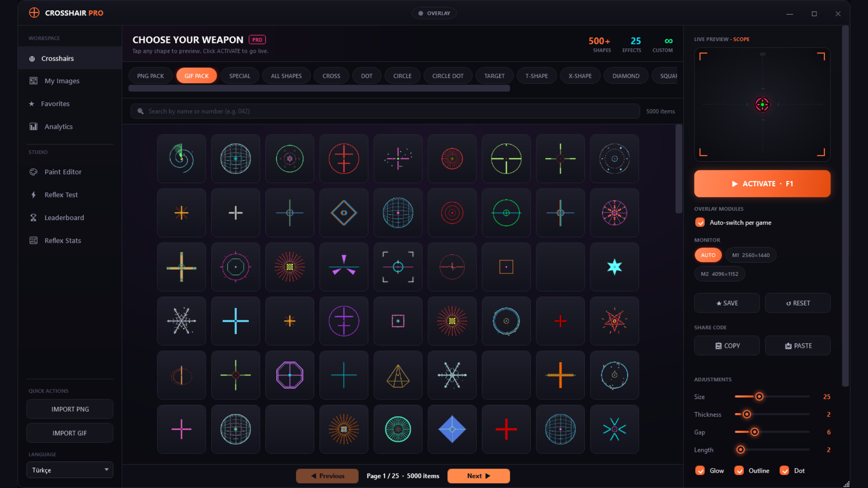Start the Reflex Test lightning item
Viewport: 868px width, 488px height.
70,195
